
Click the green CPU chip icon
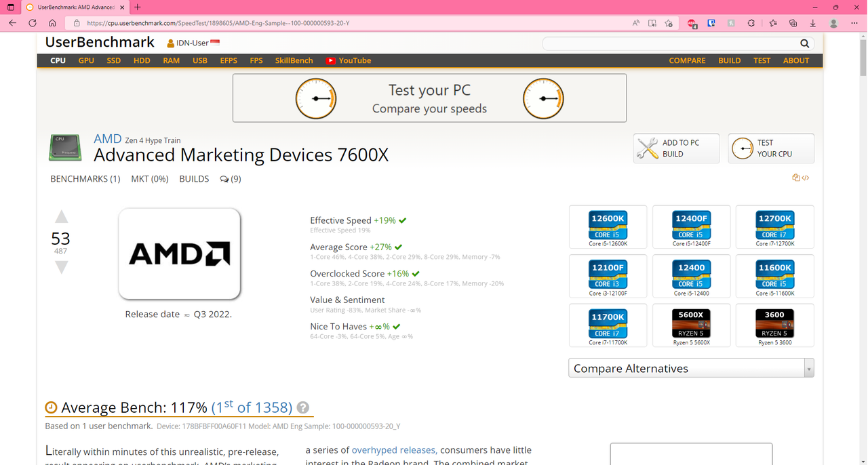tap(66, 148)
